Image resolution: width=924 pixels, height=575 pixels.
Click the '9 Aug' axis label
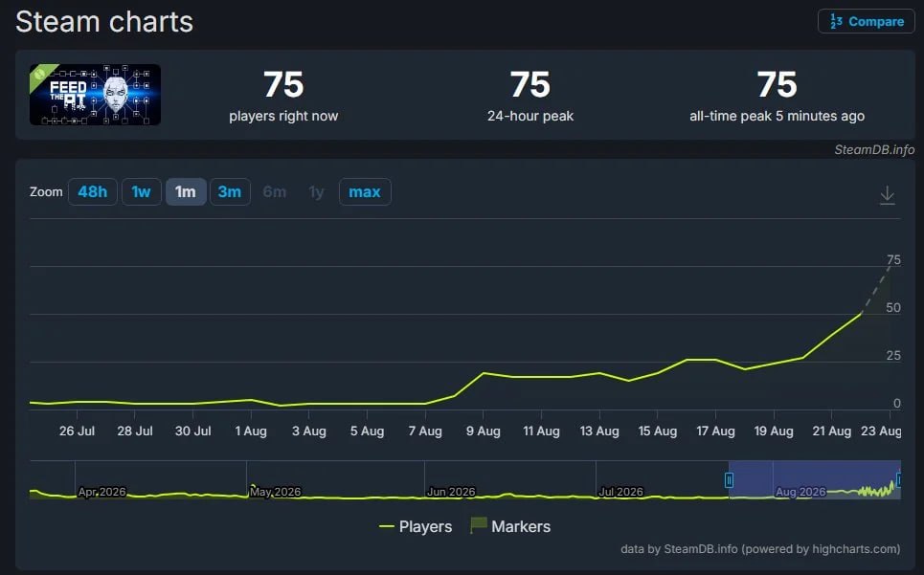click(484, 431)
